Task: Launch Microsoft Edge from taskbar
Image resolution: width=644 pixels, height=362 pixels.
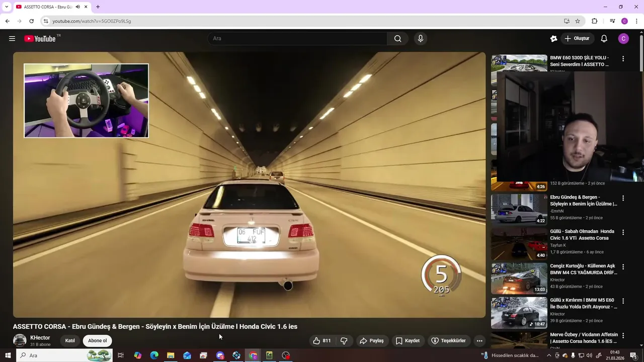Action: (x=154, y=355)
